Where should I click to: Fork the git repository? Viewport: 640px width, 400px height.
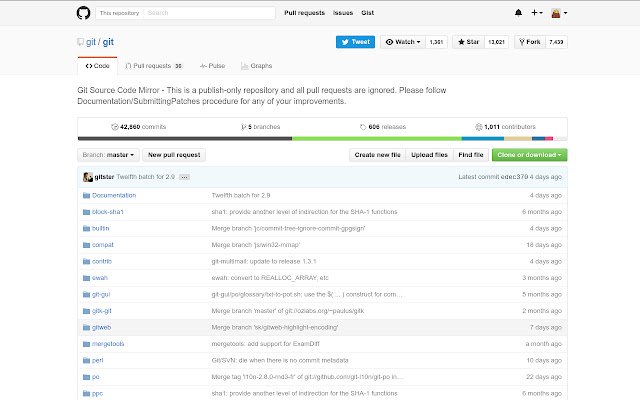tap(530, 42)
